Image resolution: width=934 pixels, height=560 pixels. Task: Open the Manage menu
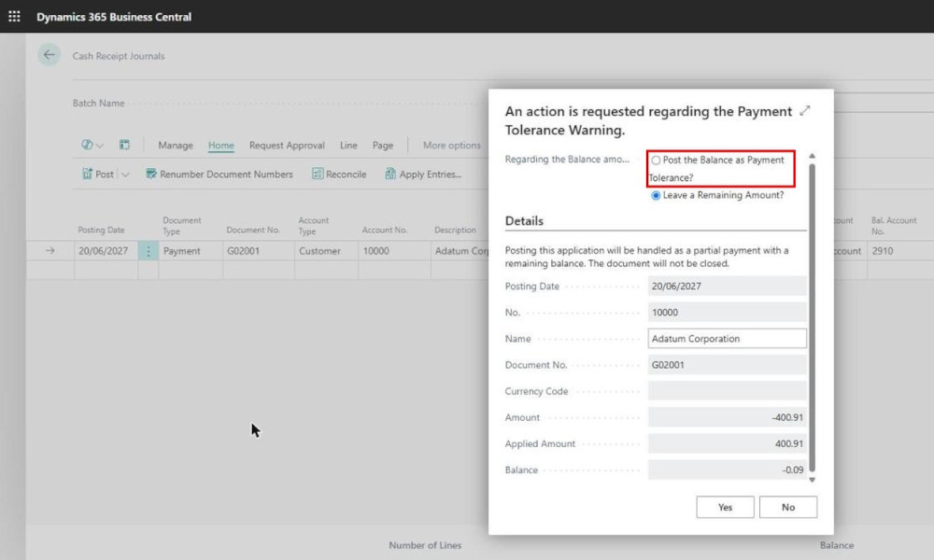(176, 146)
